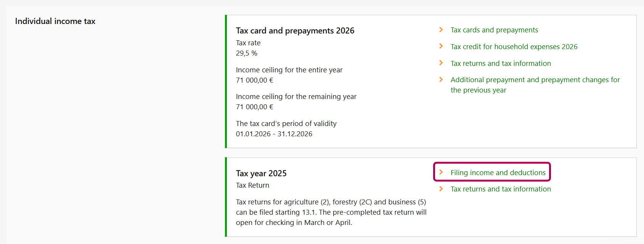Screen dimensions: 644x244
Task: Click the arrow icon next to Tax credit for household expenses 2026
Action: 441,46
